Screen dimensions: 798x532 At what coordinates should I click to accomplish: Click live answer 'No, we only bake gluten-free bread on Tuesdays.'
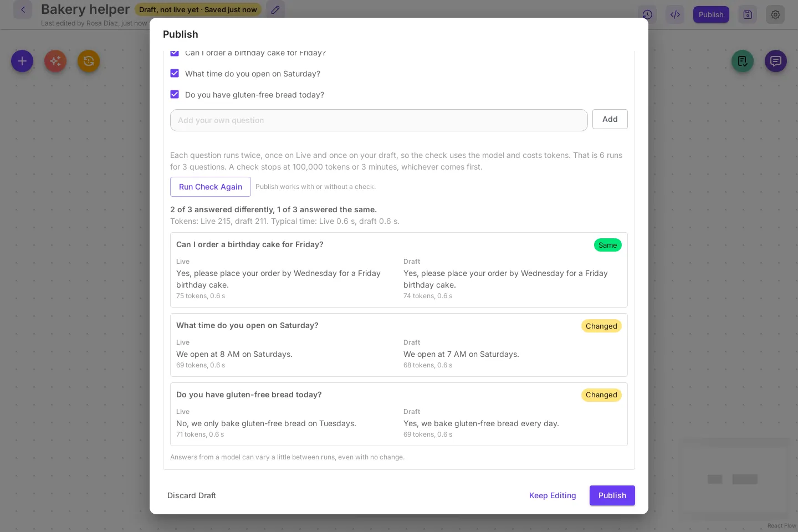[266, 423]
